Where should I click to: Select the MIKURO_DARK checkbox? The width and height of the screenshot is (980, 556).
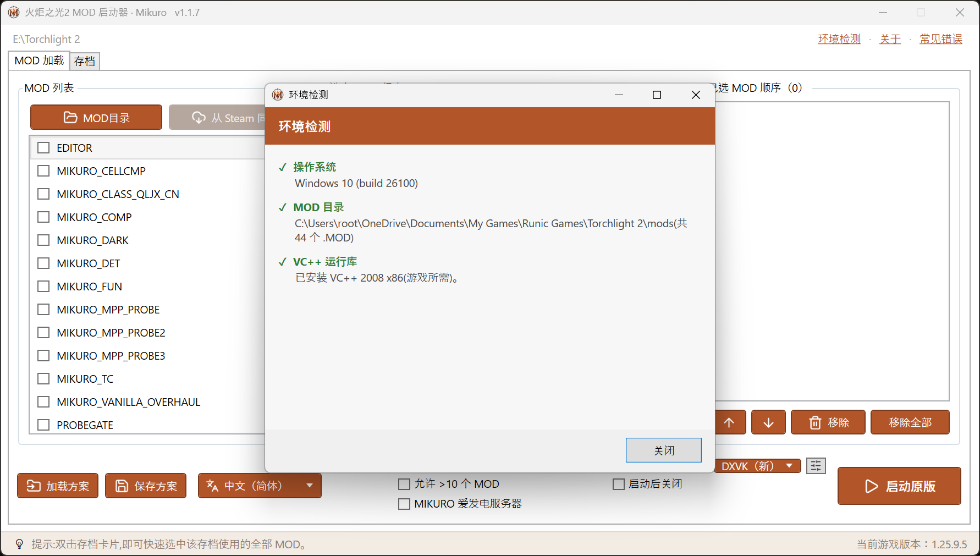pos(43,240)
